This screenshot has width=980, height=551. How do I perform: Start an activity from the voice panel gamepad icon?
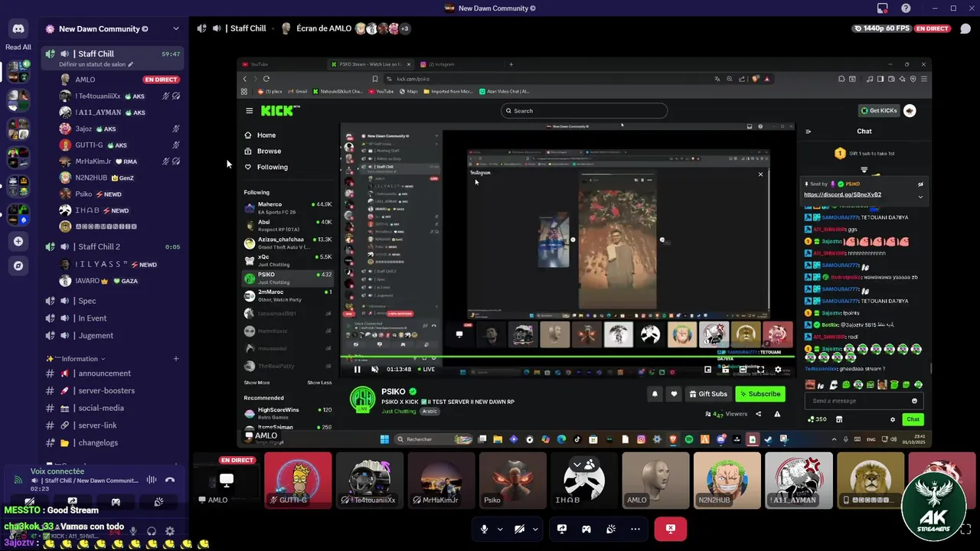(x=116, y=502)
